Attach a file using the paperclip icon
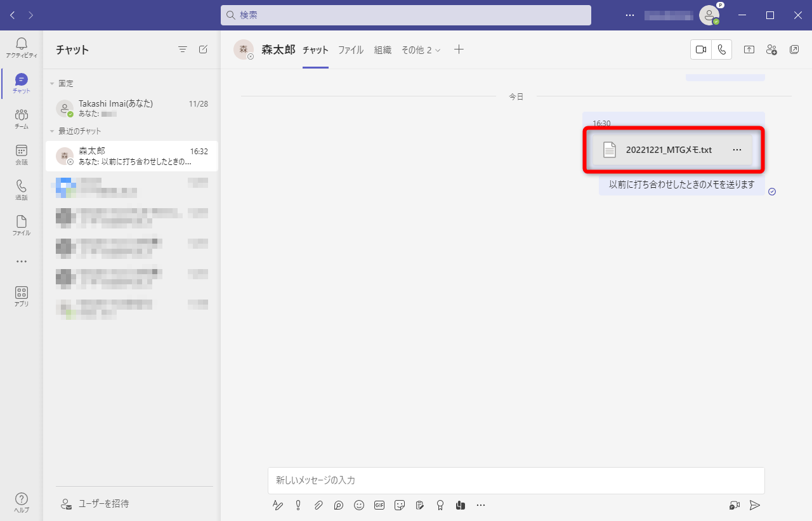Viewport: 812px width, 521px height. point(318,505)
